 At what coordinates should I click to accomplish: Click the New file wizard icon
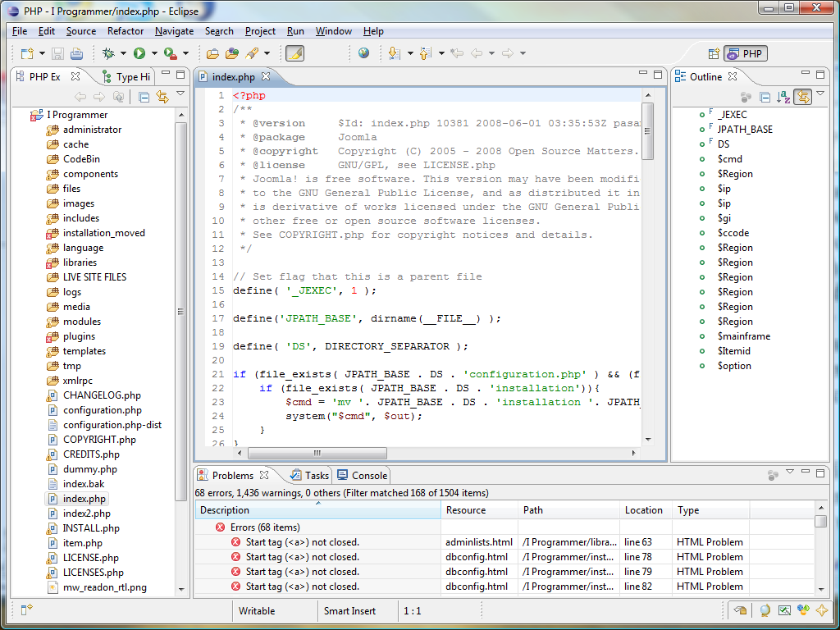27,53
